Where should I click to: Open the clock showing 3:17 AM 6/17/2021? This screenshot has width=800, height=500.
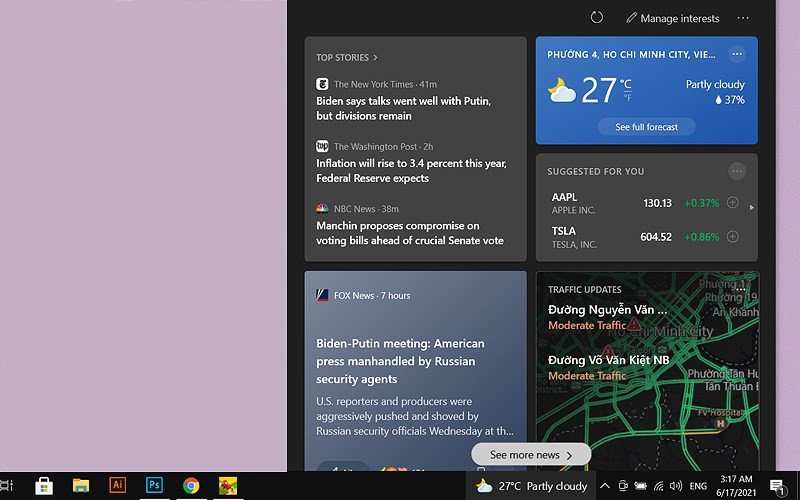736,486
